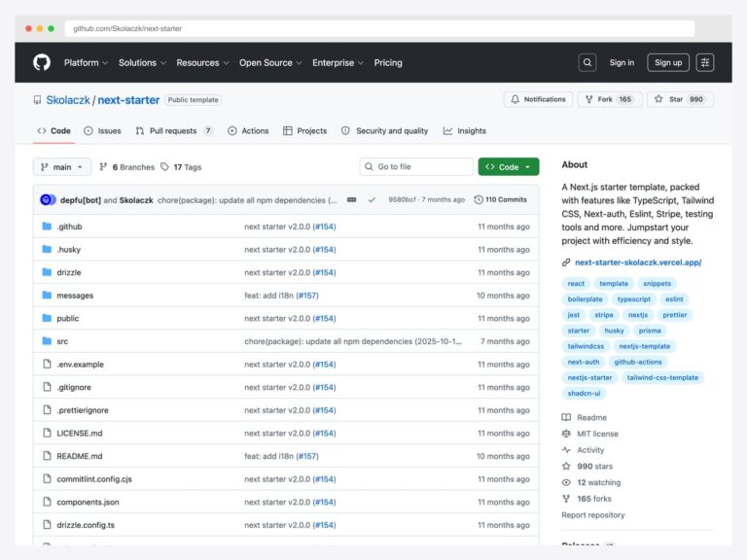Open the Skolaczk owner link

click(68, 100)
